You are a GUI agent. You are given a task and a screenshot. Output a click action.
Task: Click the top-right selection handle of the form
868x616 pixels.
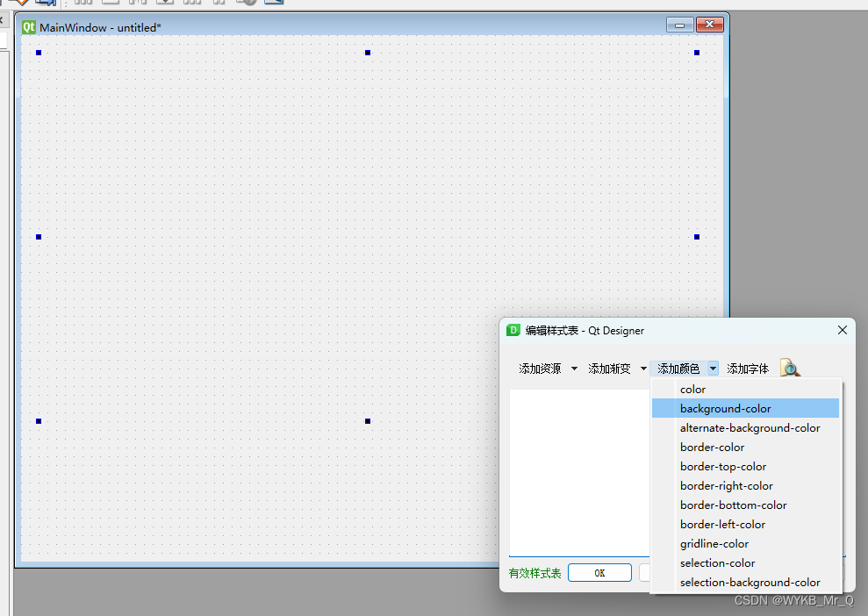click(697, 53)
